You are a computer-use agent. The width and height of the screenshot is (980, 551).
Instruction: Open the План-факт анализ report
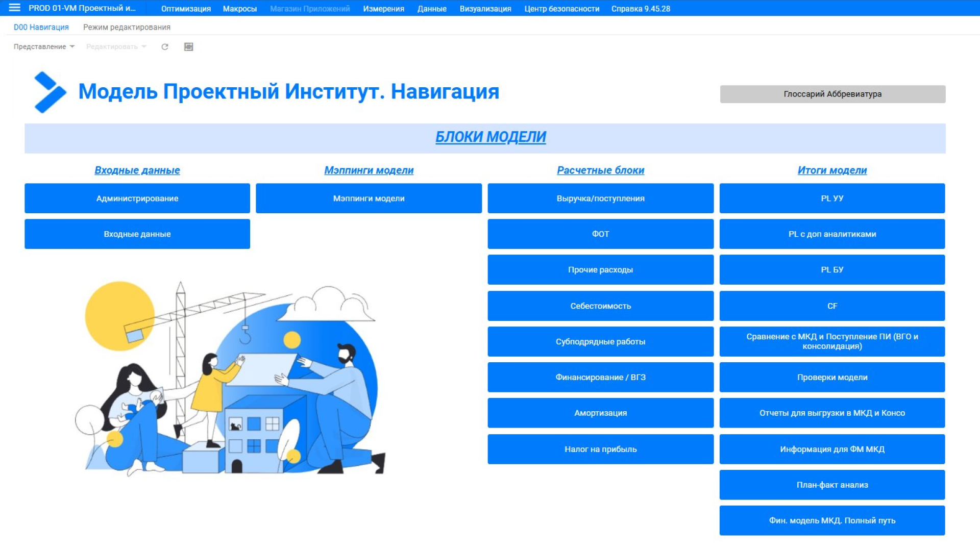(x=831, y=485)
